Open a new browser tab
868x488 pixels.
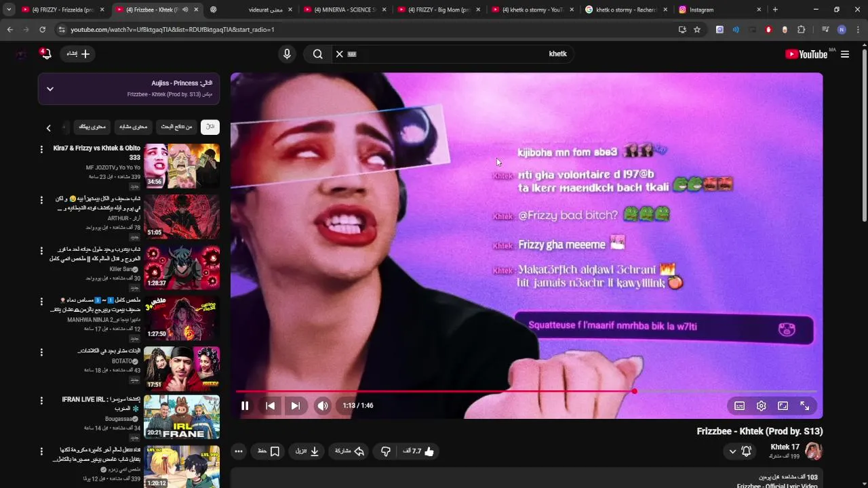[x=775, y=9]
